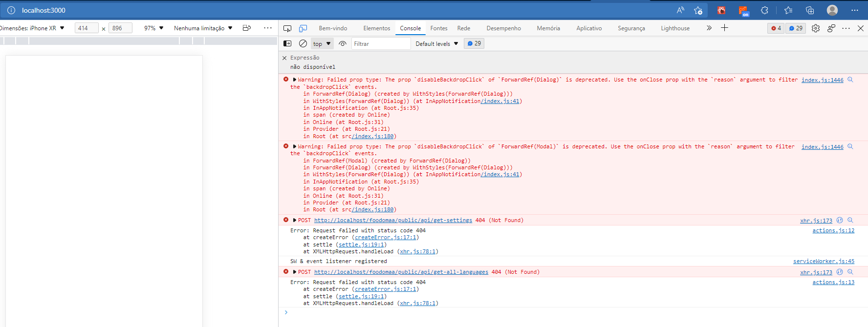This screenshot has height=327, width=868.
Task: Open the Nenhuma limitação throttling dropdown
Action: tap(203, 28)
